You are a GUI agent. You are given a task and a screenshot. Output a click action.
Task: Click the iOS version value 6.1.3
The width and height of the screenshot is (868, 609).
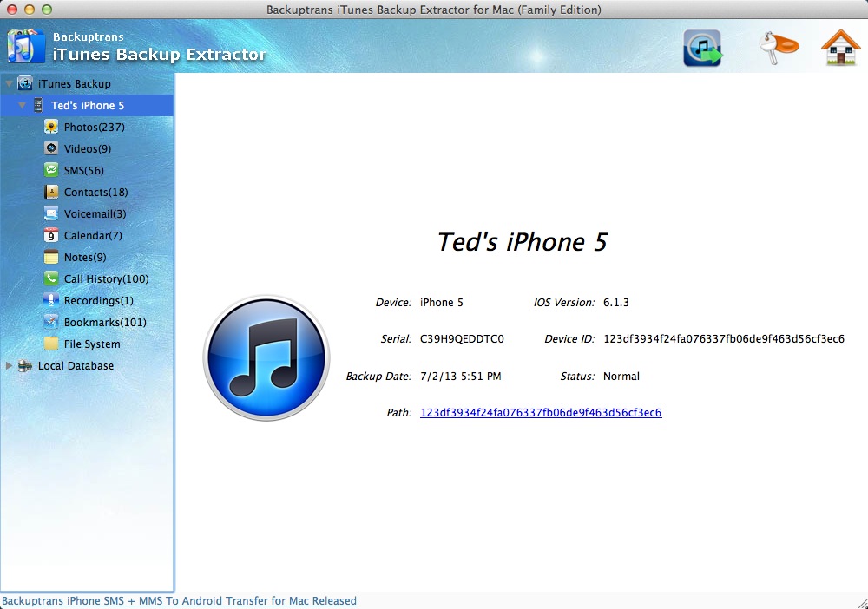click(x=616, y=303)
